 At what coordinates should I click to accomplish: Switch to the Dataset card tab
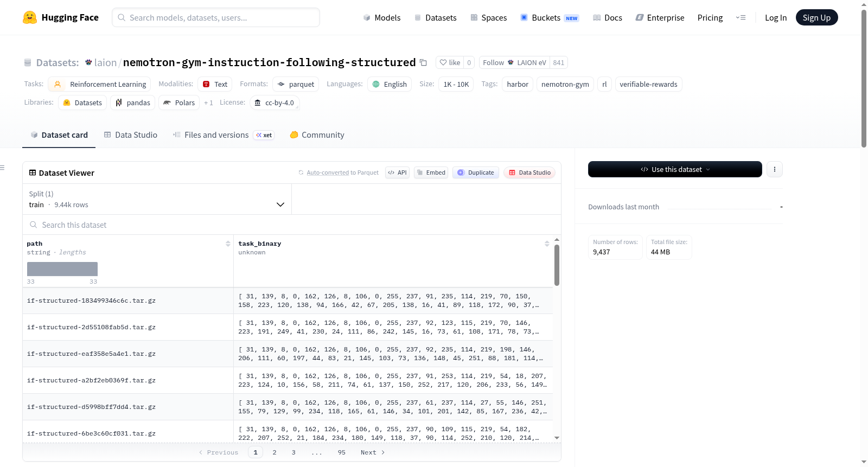point(59,135)
